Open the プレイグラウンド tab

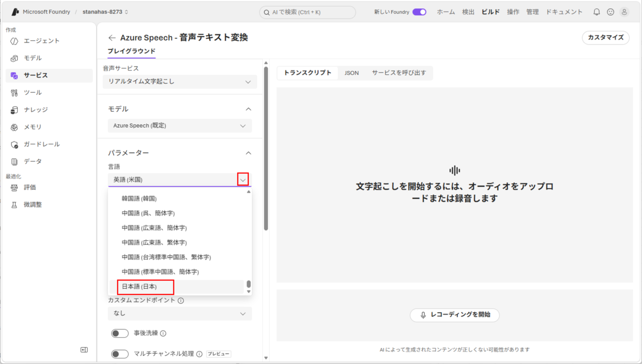point(131,51)
